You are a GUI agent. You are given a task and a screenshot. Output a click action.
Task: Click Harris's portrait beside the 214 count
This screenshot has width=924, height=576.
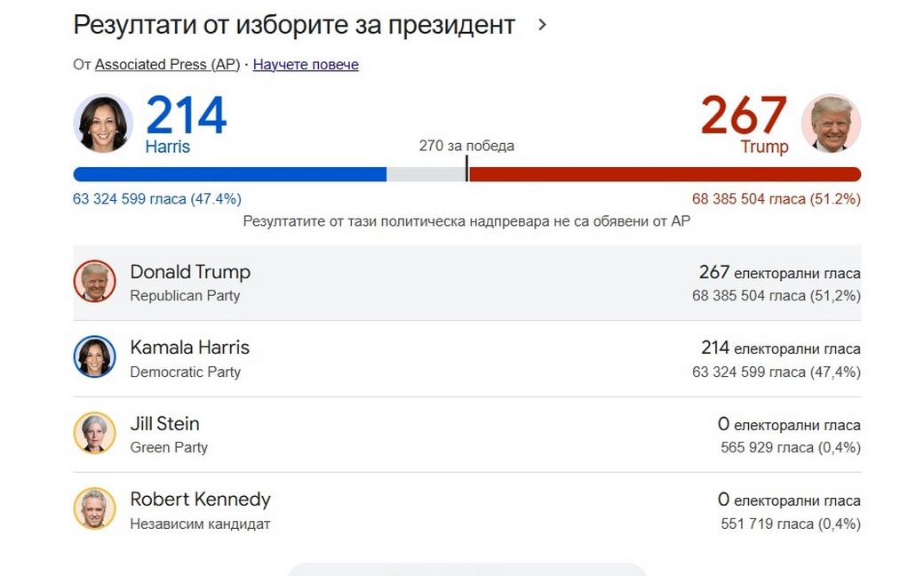coord(104,124)
